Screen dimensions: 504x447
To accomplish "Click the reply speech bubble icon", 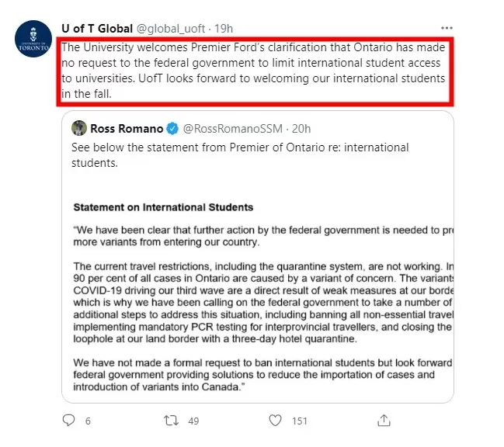I will [x=68, y=421].
